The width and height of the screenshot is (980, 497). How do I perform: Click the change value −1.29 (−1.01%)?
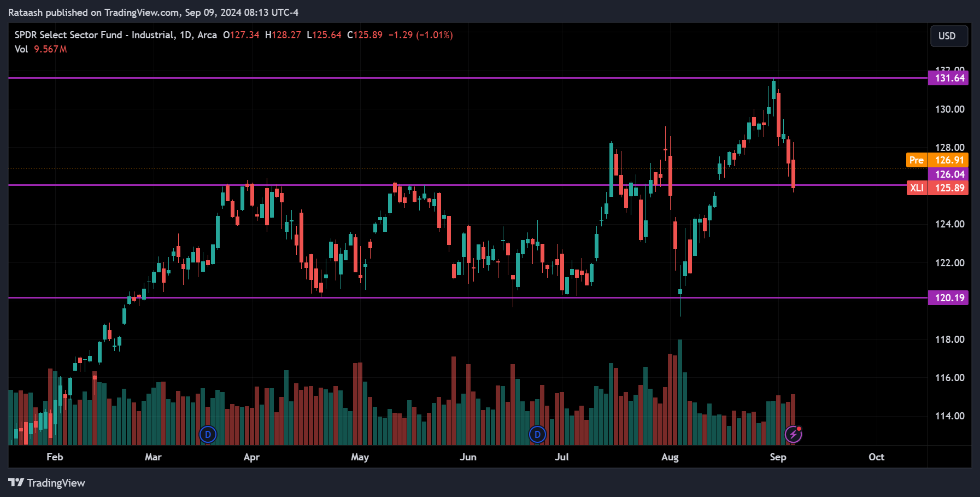coord(420,35)
